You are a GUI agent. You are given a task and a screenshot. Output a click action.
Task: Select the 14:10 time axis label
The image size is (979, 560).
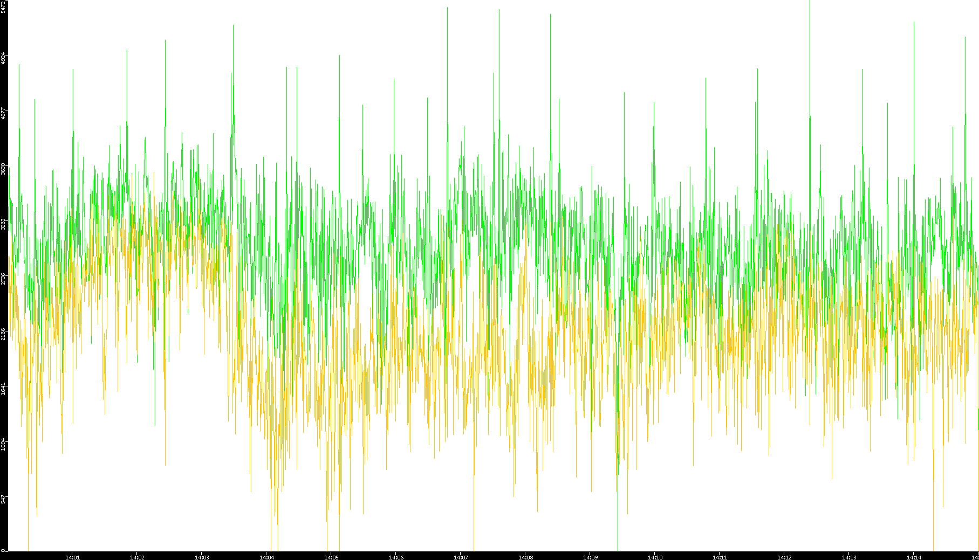click(x=655, y=557)
